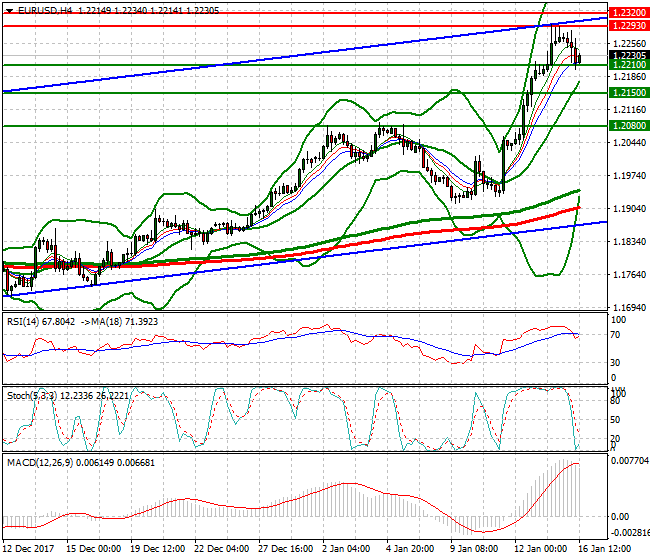Select the 1.20800 green support level label
The image size is (650, 560).
tap(629, 126)
